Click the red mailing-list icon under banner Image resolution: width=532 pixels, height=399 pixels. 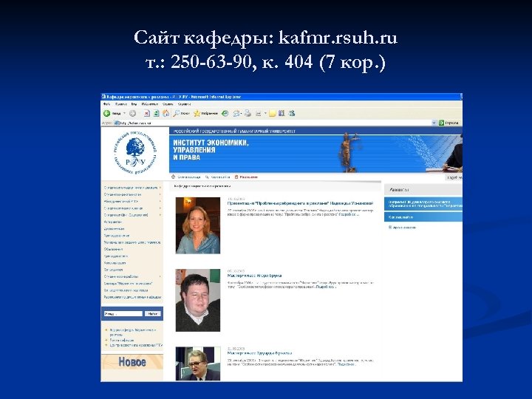(x=236, y=177)
